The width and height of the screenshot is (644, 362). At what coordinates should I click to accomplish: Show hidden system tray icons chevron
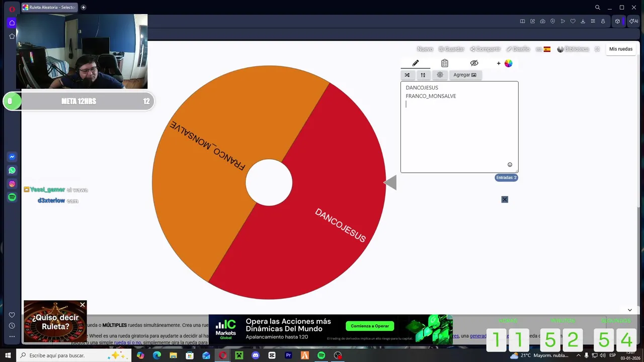579,355
